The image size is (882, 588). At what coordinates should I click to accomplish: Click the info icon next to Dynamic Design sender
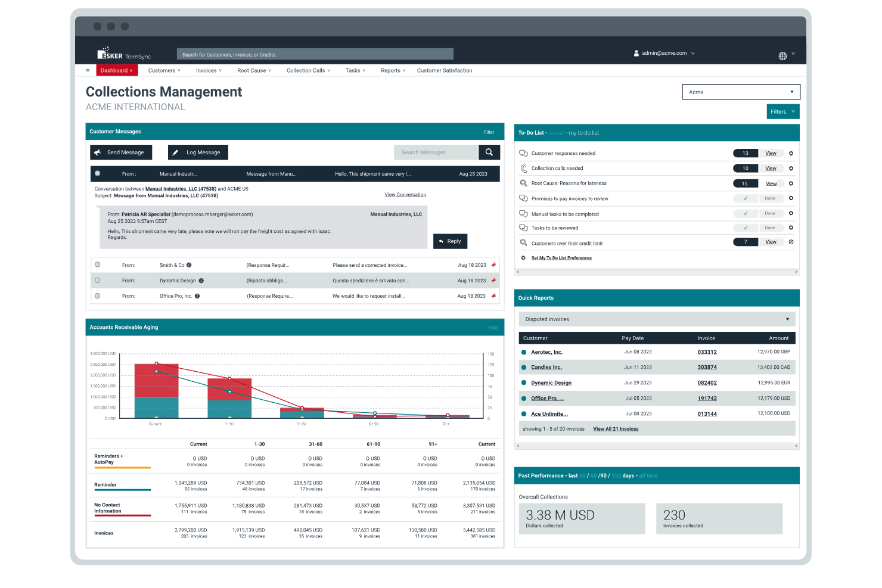click(x=201, y=280)
